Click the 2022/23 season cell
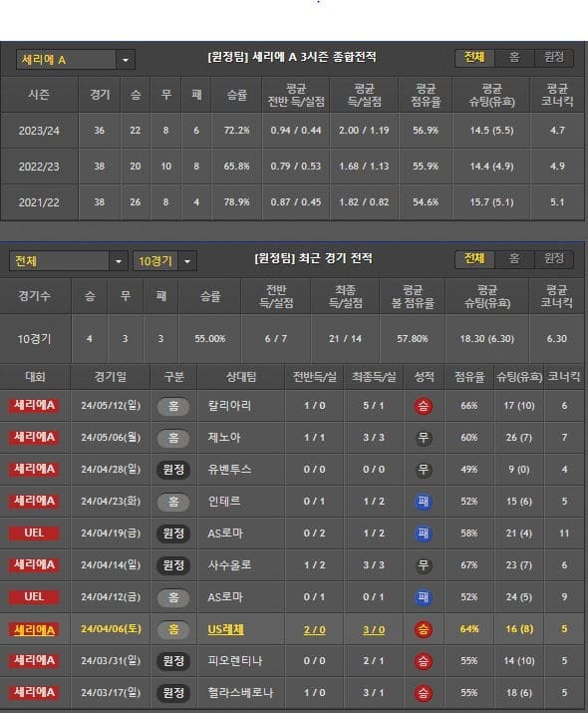 [39, 167]
